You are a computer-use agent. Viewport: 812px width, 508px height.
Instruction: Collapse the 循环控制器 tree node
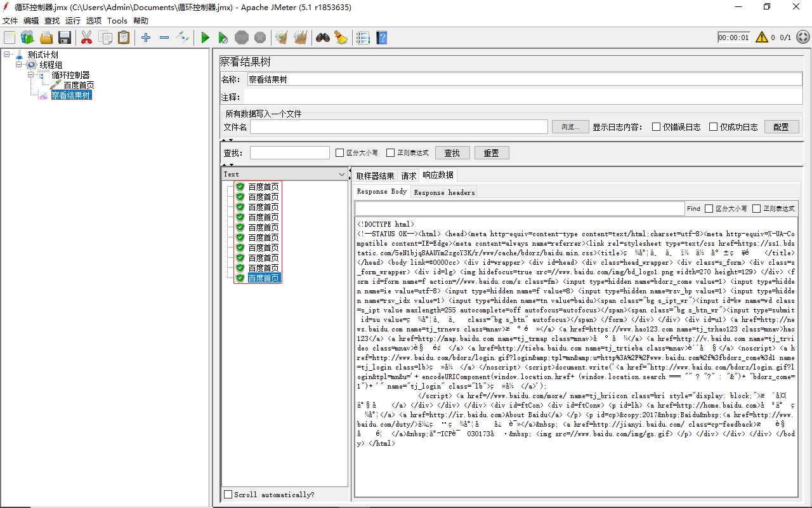coord(30,74)
